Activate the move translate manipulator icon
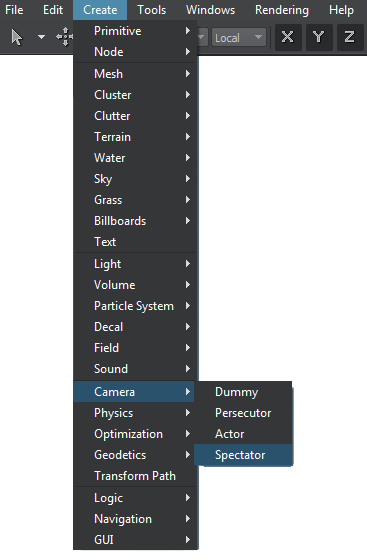The height and width of the screenshot is (560, 367). click(65, 37)
